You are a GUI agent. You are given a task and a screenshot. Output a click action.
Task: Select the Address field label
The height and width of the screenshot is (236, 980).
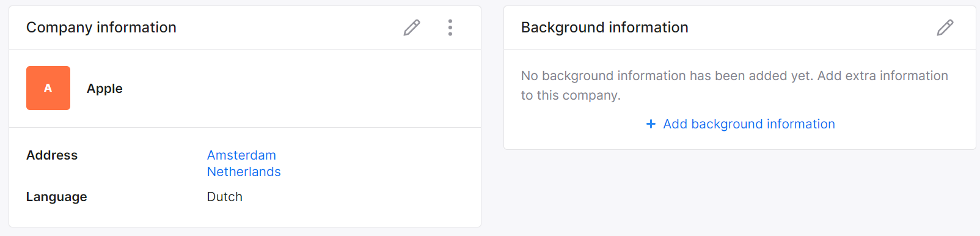point(52,155)
